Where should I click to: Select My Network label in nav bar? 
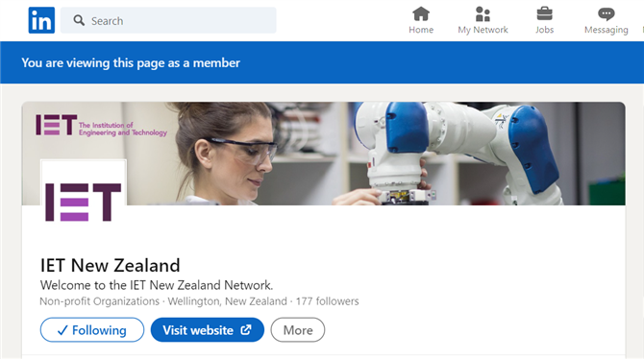[483, 30]
